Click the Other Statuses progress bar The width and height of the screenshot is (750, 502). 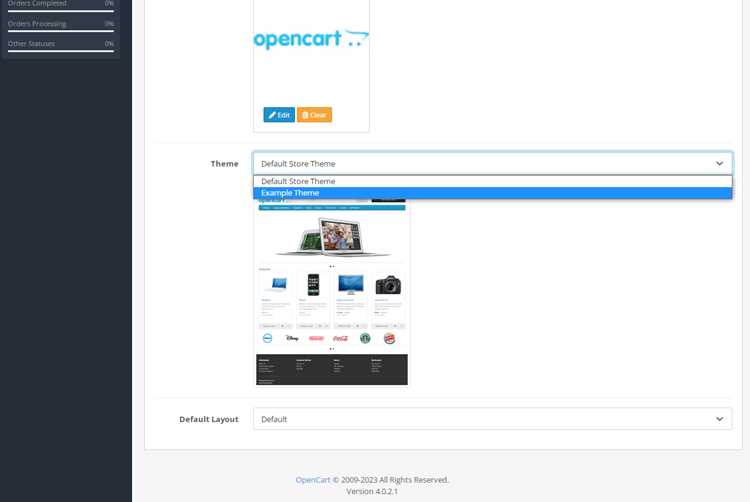(61, 51)
